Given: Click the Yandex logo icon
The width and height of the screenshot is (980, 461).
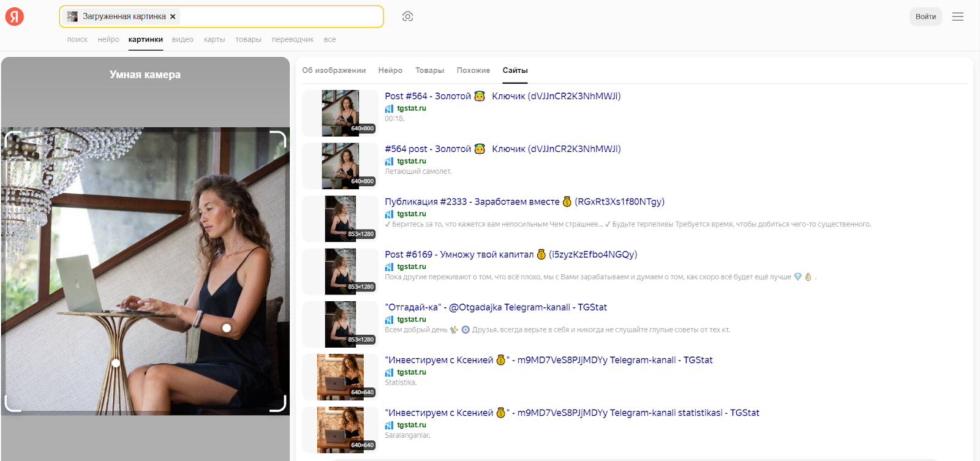Looking at the screenshot, I should (x=15, y=17).
